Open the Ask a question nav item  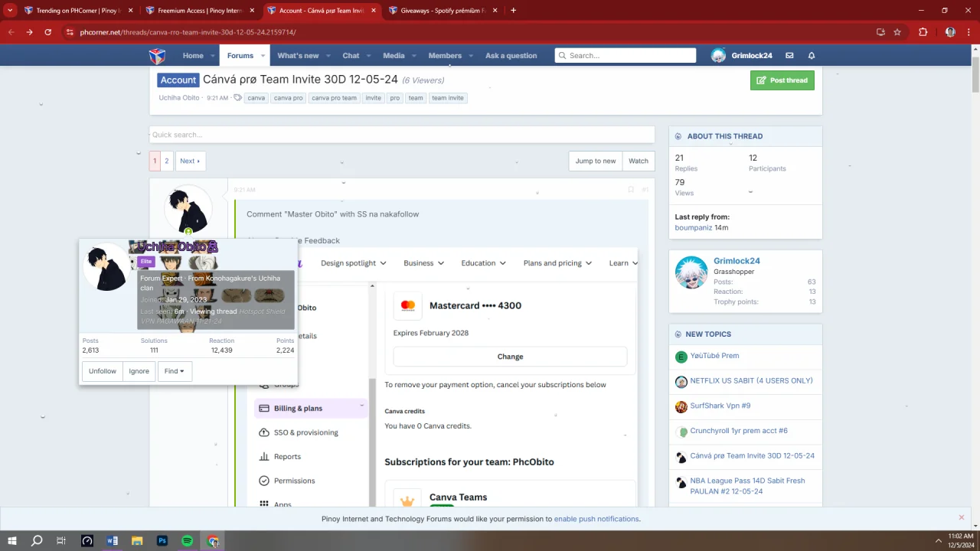pos(511,56)
